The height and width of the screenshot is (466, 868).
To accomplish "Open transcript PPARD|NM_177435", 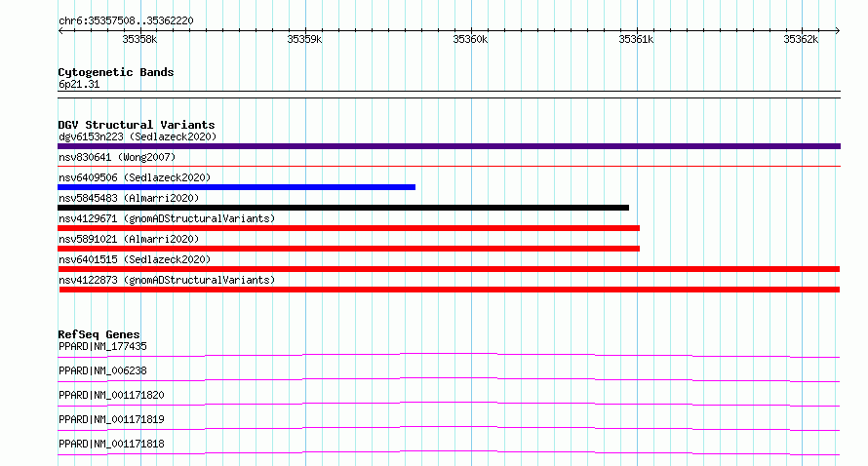I will tap(102, 346).
